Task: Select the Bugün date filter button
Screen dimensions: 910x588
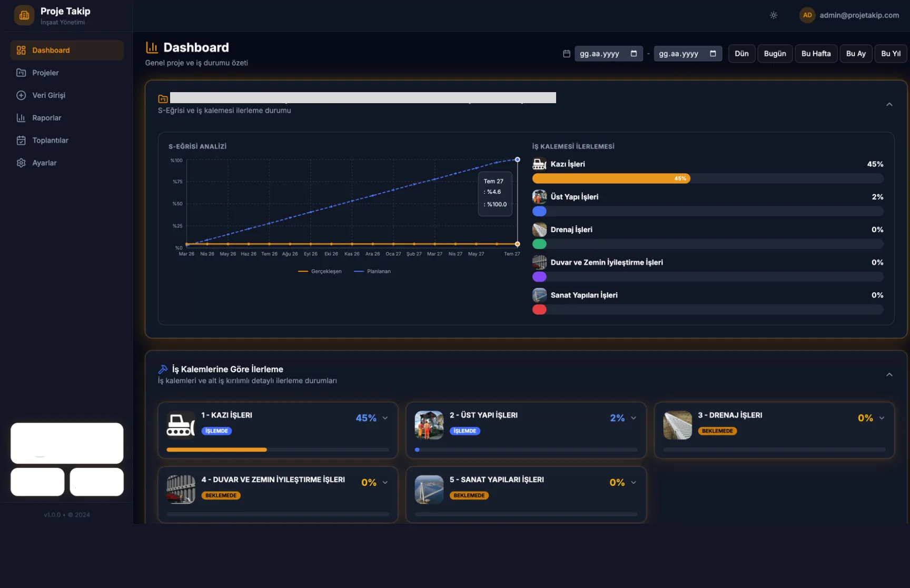Action: tap(775, 54)
